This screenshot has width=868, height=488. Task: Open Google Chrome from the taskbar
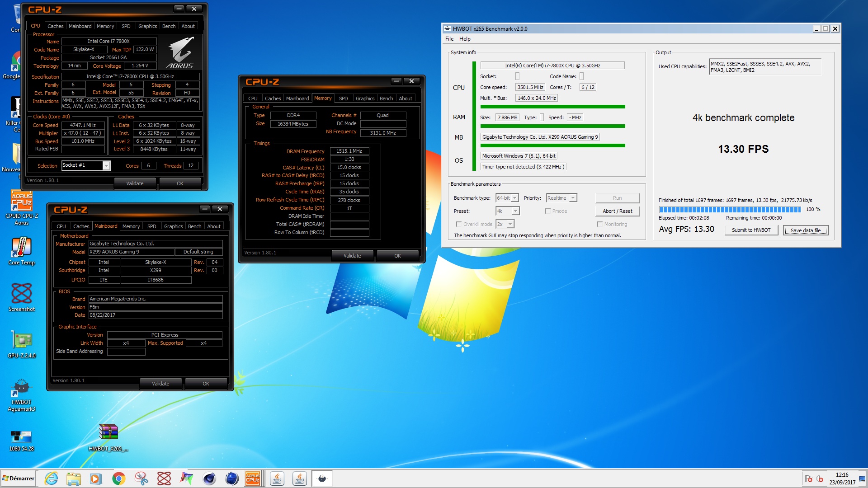[x=118, y=479]
